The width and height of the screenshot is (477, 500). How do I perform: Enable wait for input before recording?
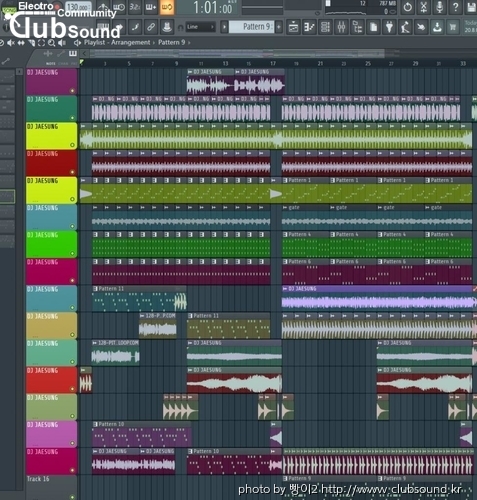point(119,7)
